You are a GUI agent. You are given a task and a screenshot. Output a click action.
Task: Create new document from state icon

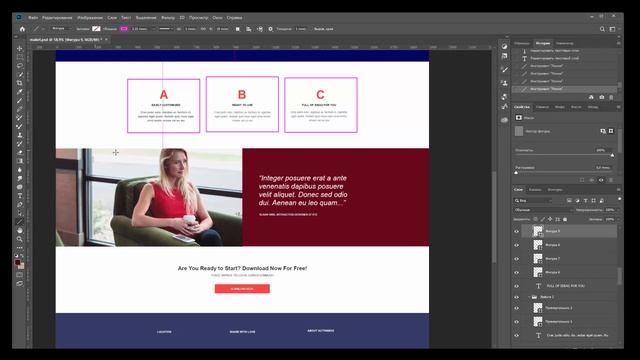pyautogui.click(x=591, y=97)
